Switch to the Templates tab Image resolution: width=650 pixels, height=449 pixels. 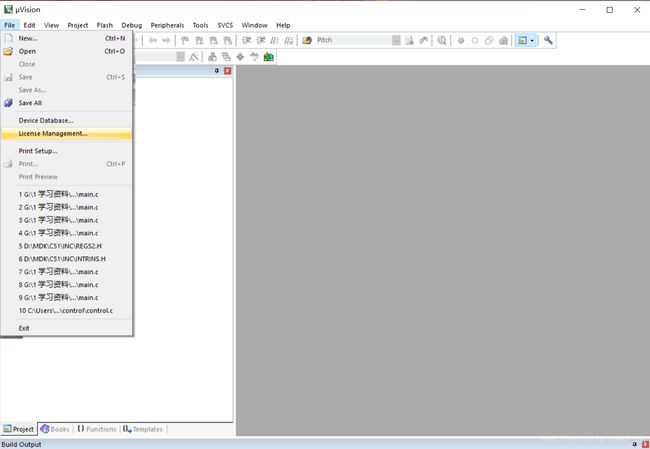143,429
